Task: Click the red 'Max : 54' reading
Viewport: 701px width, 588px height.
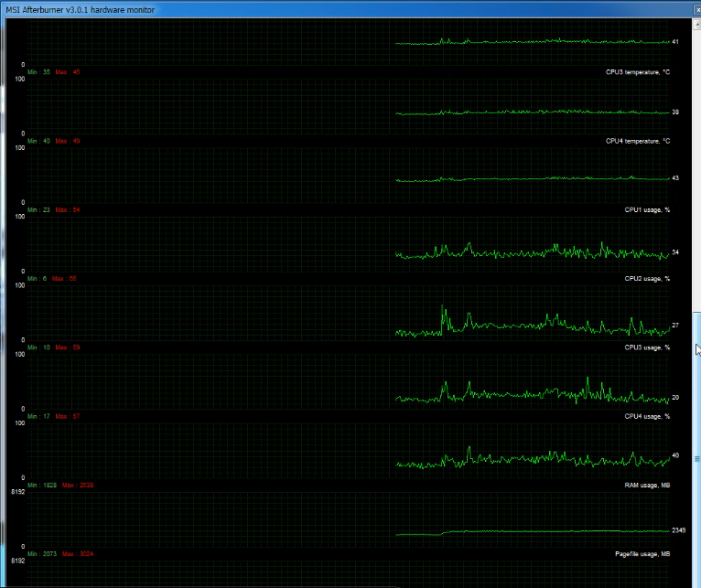Action: coord(68,209)
